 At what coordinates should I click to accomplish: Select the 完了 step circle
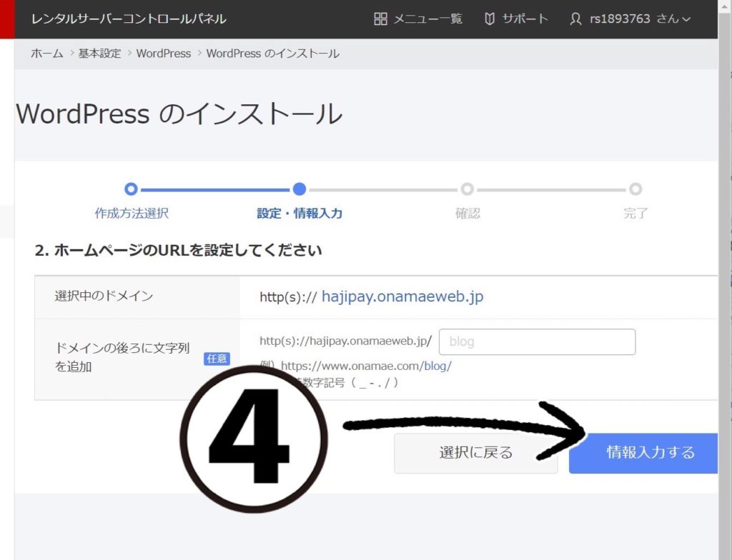coord(635,189)
